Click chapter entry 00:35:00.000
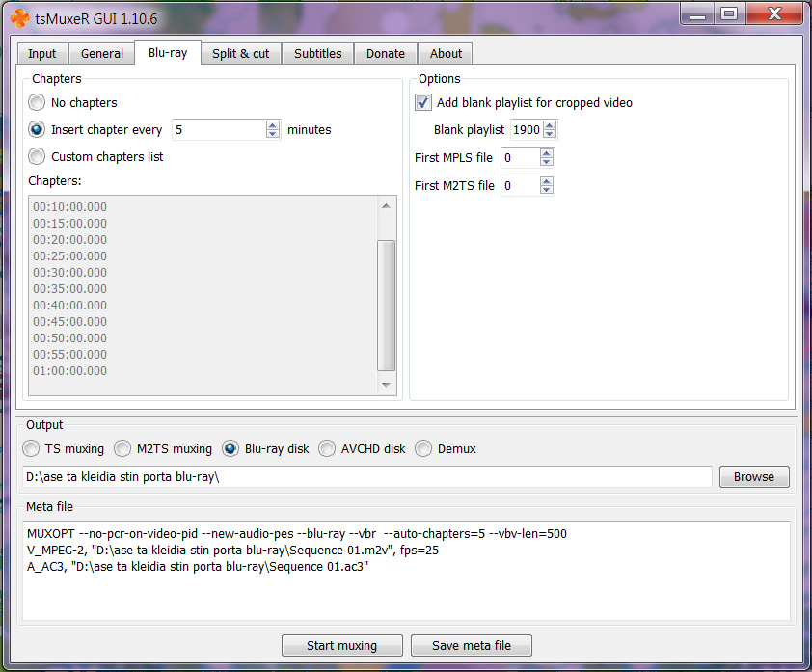This screenshot has height=672, width=812. tap(69, 289)
